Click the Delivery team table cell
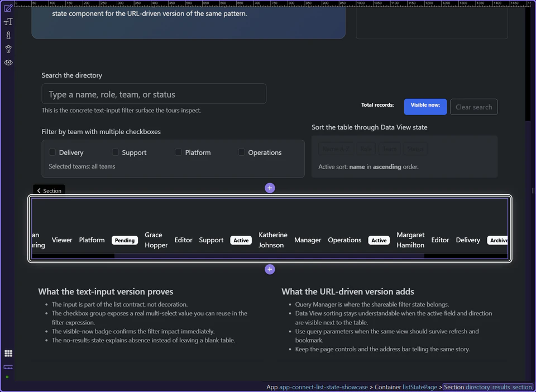The height and width of the screenshot is (392, 536). point(468,240)
